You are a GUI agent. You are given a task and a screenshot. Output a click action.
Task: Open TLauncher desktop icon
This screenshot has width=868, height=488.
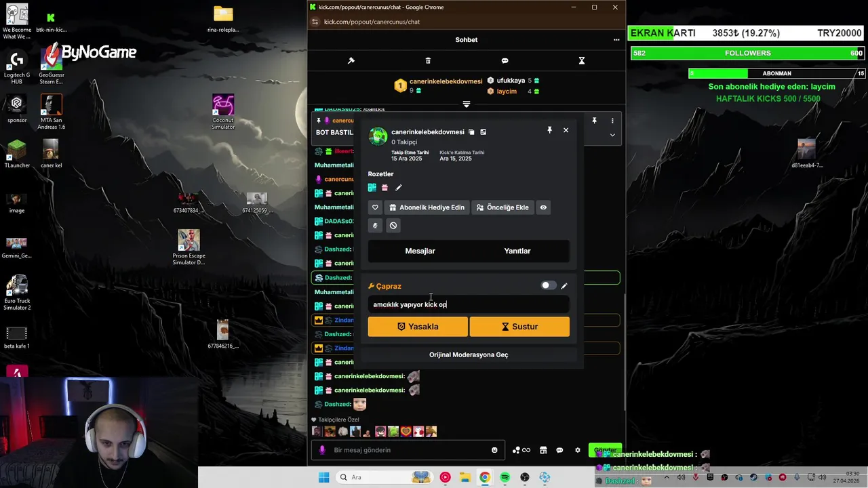pos(17,154)
